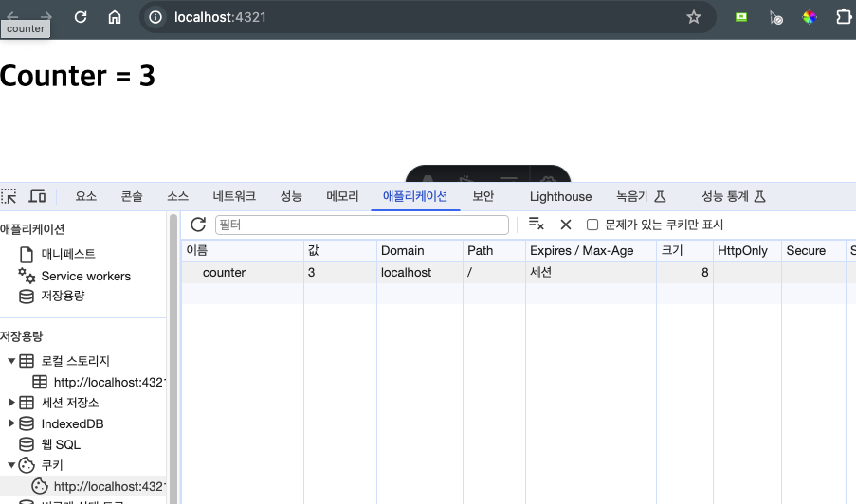Switch to the 소스 tab

coord(177,196)
